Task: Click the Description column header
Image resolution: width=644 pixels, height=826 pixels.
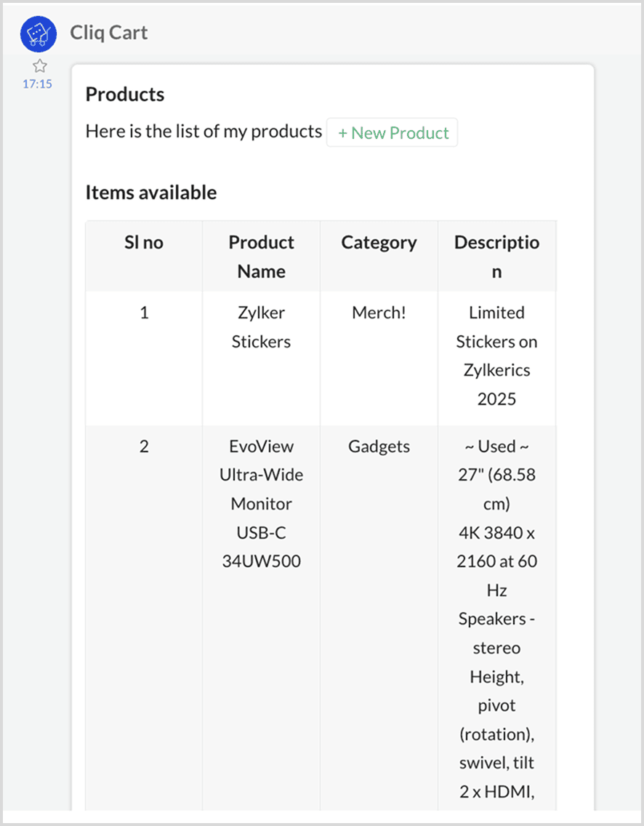Action: pyautogui.click(x=496, y=256)
